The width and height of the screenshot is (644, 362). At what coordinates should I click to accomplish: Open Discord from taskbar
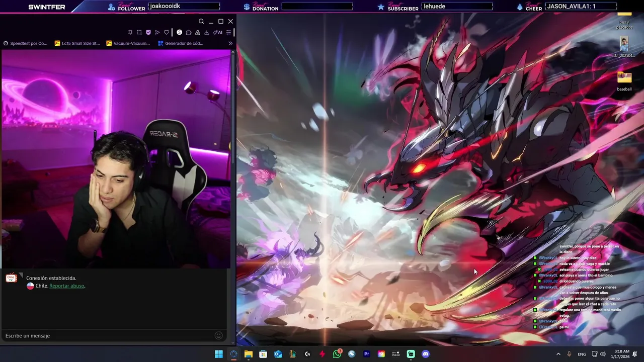(x=426, y=354)
